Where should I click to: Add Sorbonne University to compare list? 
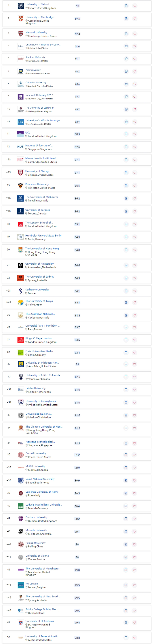pyautogui.click(x=126, y=291)
